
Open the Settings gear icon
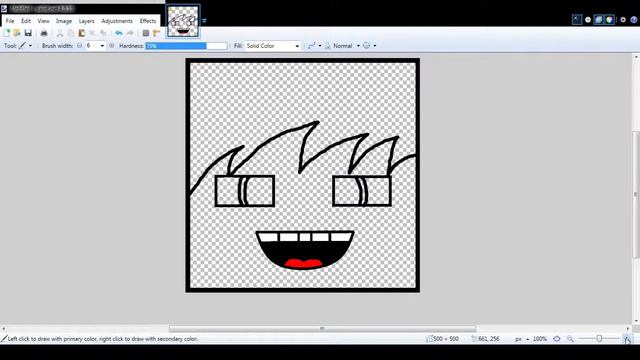623,20
